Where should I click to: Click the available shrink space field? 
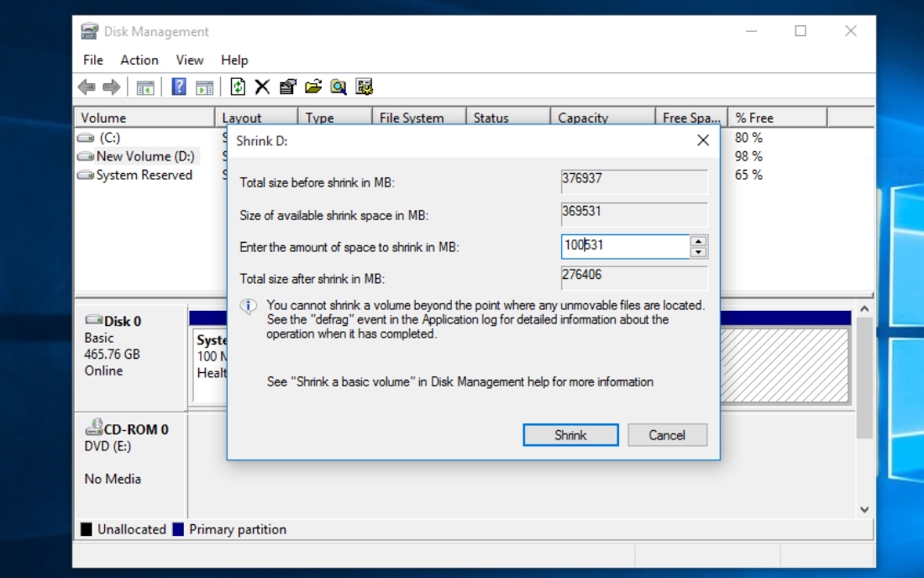click(x=634, y=214)
